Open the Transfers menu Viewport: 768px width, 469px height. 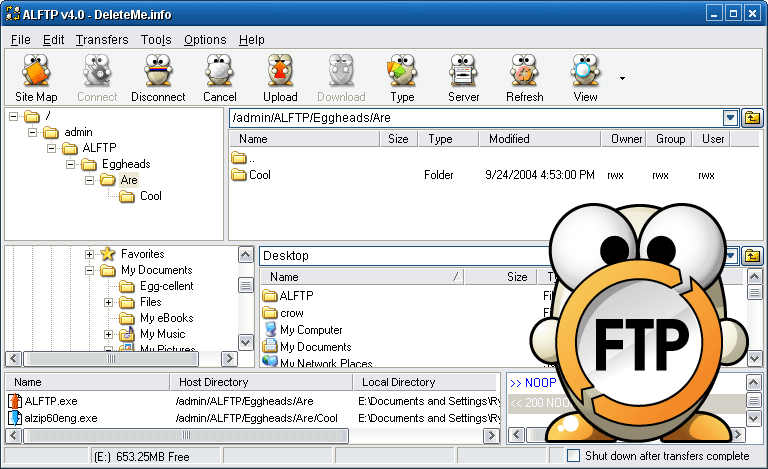coord(102,39)
